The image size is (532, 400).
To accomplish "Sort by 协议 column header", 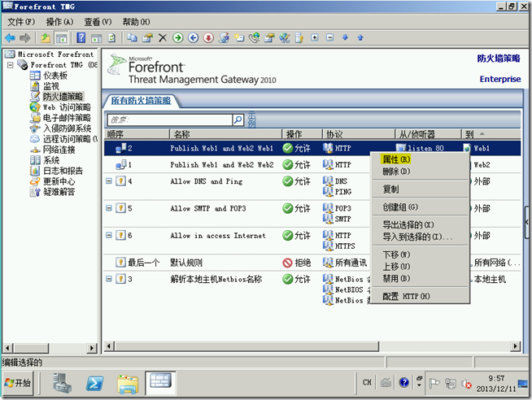I will (358, 134).
